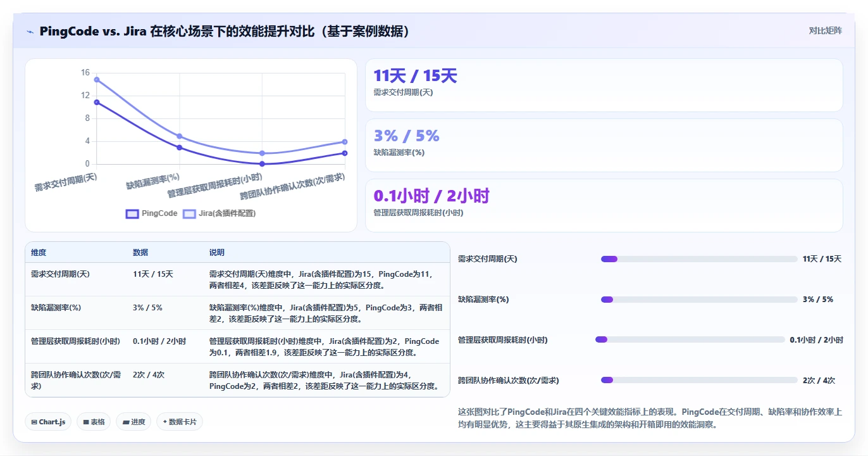Click the 需求交付周期(天) caption in the first stat card
Viewport: 868px width, 456px height.
tap(403, 92)
